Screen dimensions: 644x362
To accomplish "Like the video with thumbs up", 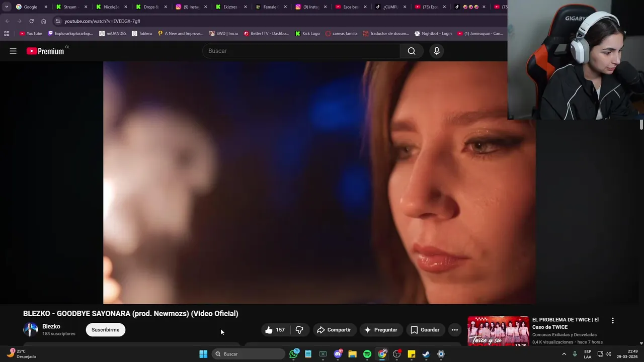I will [x=275, y=330].
